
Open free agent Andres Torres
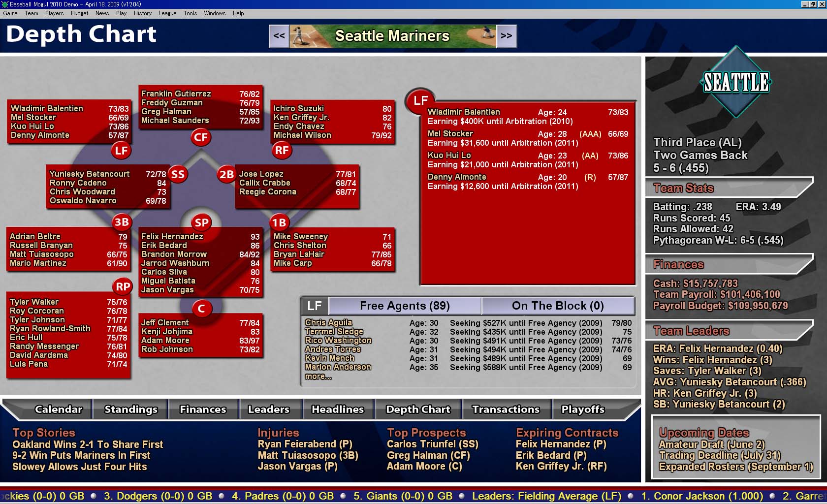[333, 349]
